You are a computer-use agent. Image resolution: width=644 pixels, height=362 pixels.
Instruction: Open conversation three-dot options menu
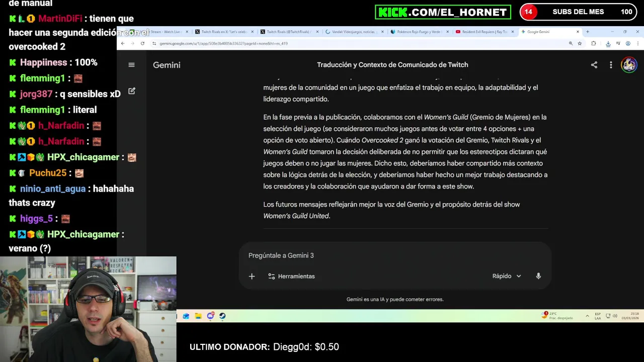click(611, 65)
